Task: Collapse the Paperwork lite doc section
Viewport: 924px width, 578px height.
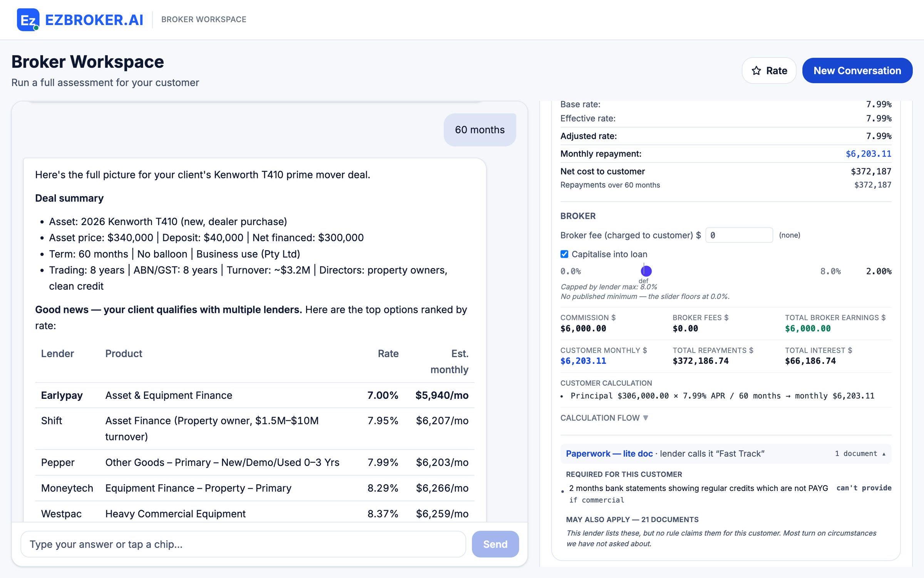Action: 726,454
